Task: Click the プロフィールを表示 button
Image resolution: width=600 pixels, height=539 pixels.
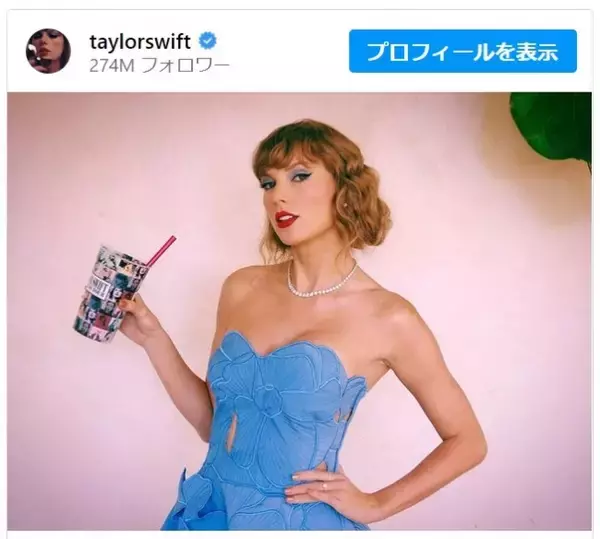Action: (463, 51)
